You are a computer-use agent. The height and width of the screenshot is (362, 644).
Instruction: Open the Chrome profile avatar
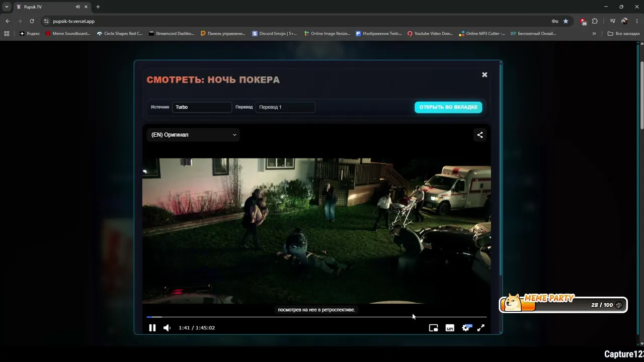point(624,21)
